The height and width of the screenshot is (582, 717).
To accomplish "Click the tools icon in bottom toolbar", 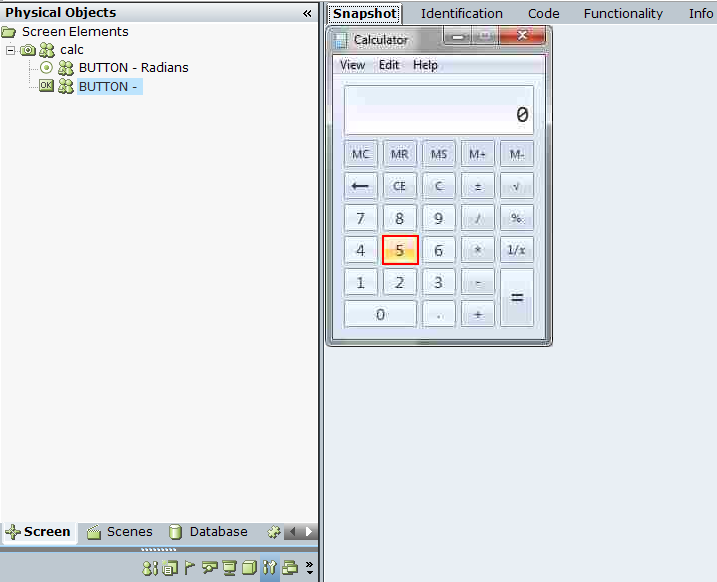I will tap(270, 568).
